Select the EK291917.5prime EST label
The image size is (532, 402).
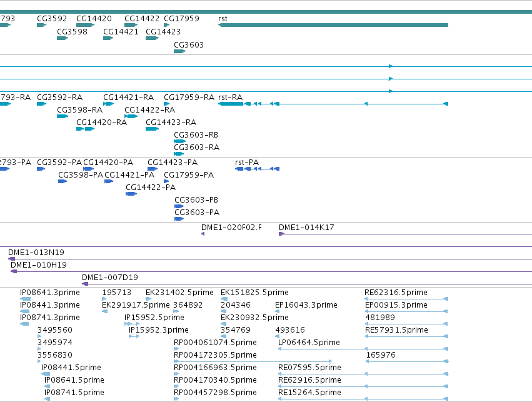(x=136, y=305)
